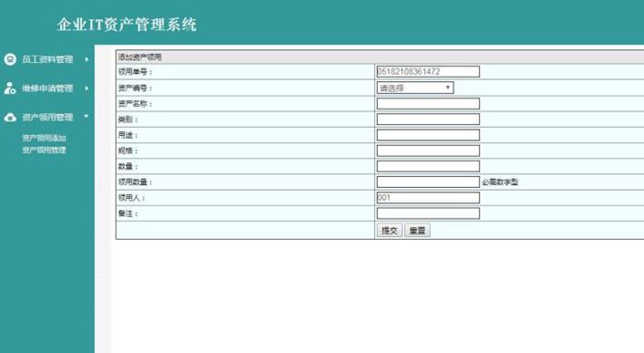The width and height of the screenshot is (644, 353).
Task: Go to 资产领用添加 submenu link
Action: [x=44, y=138]
